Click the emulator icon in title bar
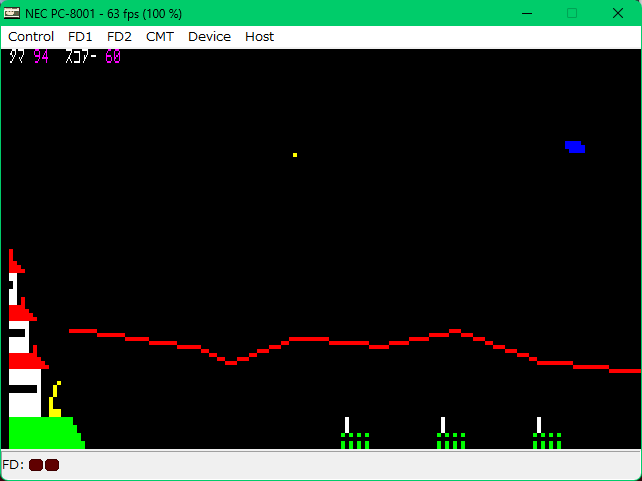 coord(11,13)
